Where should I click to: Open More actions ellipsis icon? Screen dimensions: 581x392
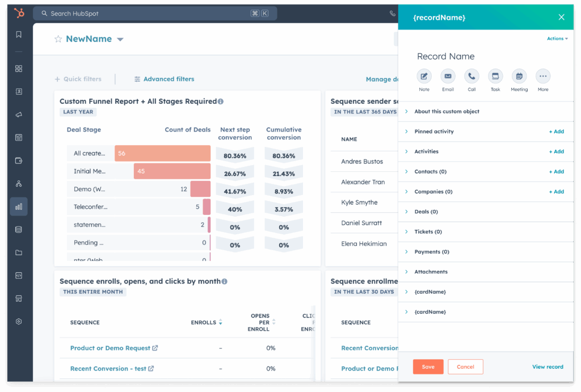[543, 77]
